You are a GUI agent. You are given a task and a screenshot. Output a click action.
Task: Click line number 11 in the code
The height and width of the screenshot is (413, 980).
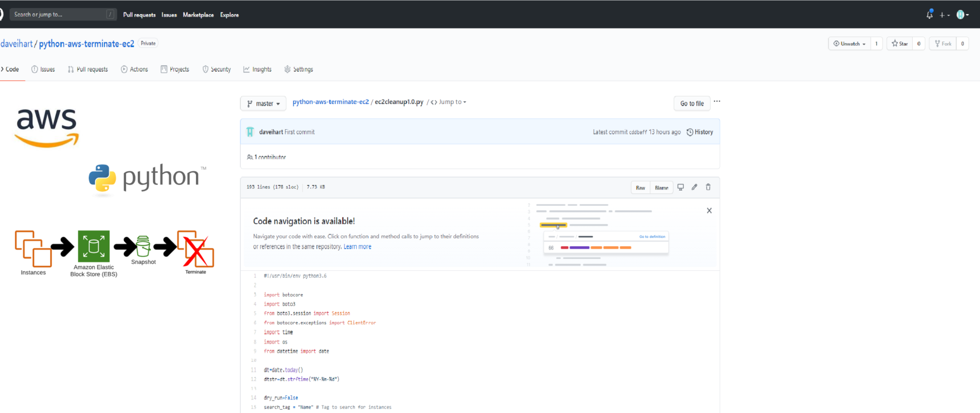(254, 370)
